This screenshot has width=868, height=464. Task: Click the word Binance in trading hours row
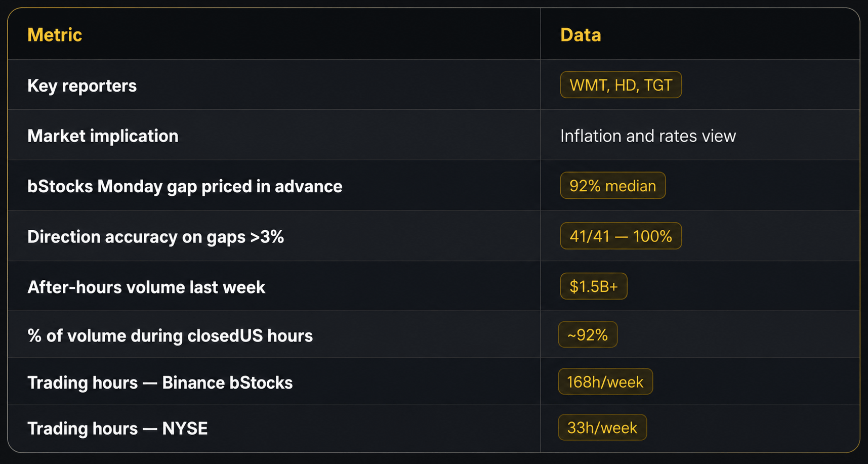[193, 383]
